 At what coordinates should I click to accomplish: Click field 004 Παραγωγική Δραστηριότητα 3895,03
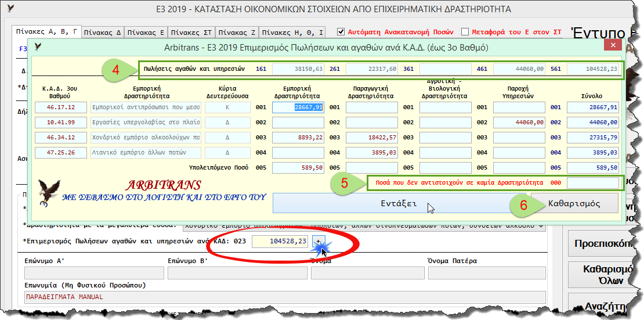(x=372, y=153)
